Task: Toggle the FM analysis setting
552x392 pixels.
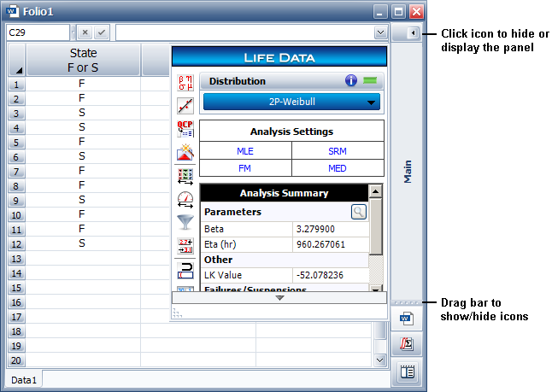Action: (x=245, y=168)
